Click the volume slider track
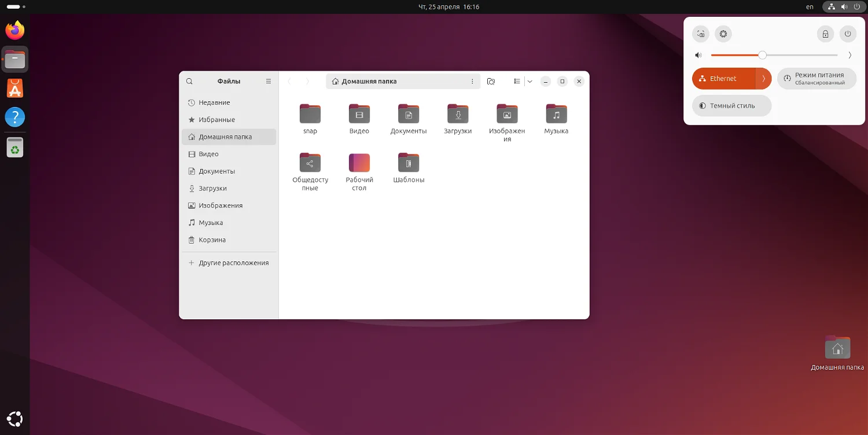 774,56
